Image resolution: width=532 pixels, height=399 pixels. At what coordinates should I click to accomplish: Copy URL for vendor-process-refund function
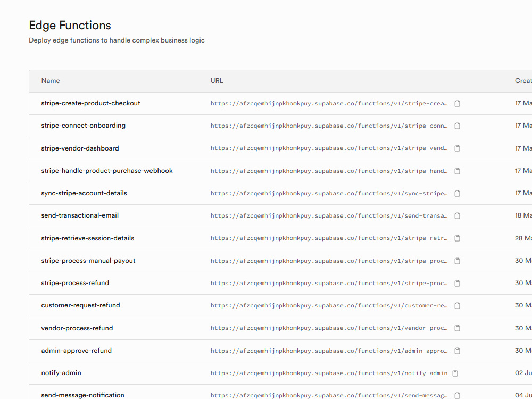(x=457, y=328)
